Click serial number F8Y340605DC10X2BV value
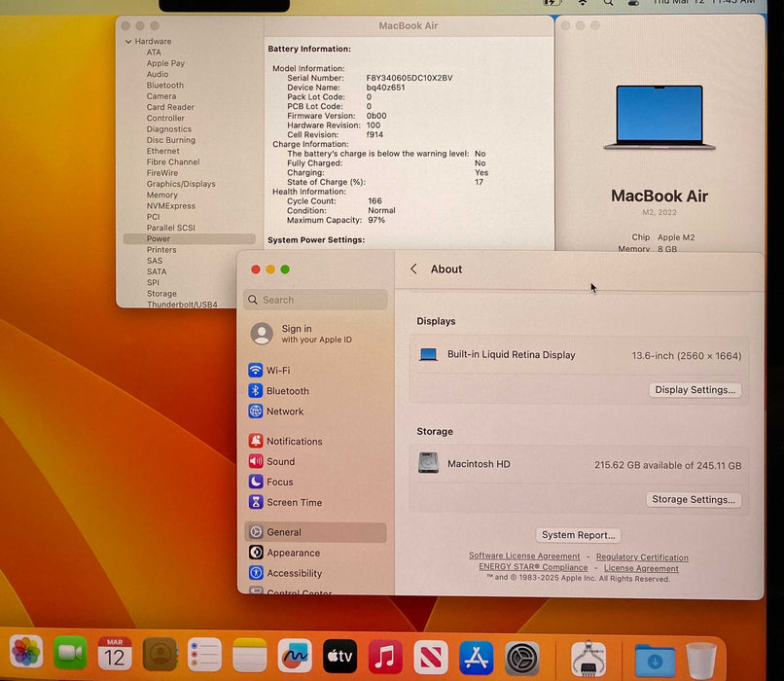784x681 pixels. tap(409, 78)
